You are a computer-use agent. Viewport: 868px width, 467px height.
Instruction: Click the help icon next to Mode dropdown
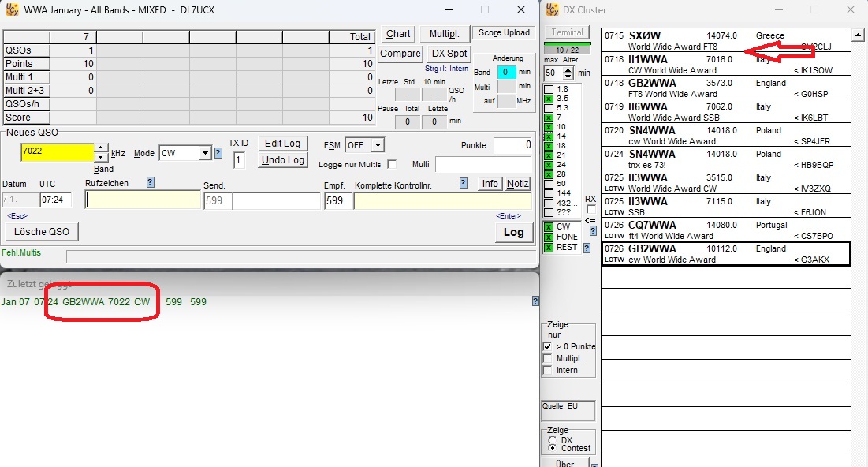[218, 153]
